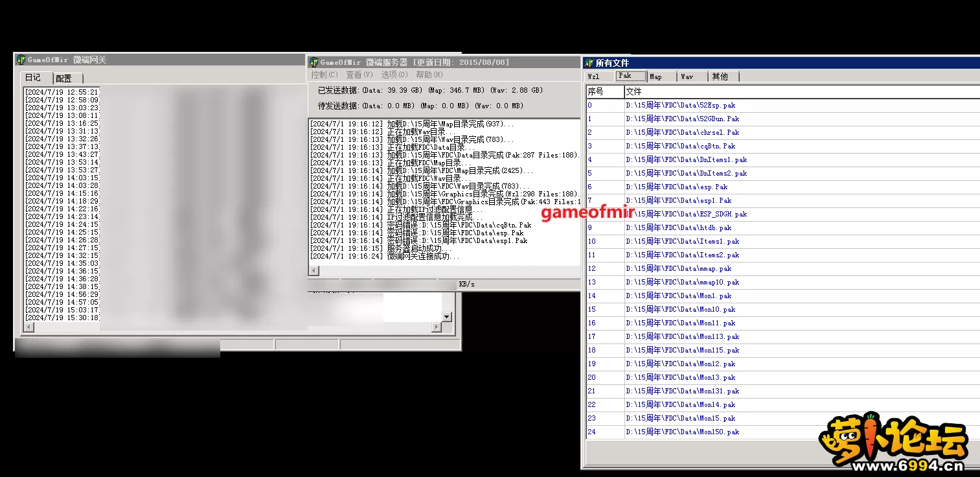980x477 pixels.
Task: Click server log line 密码错误 cqBtn.Pak
Action: [420, 225]
